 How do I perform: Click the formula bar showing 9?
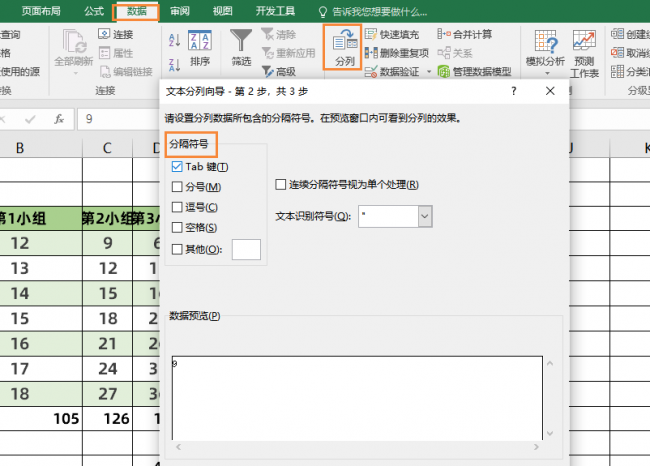(118, 119)
